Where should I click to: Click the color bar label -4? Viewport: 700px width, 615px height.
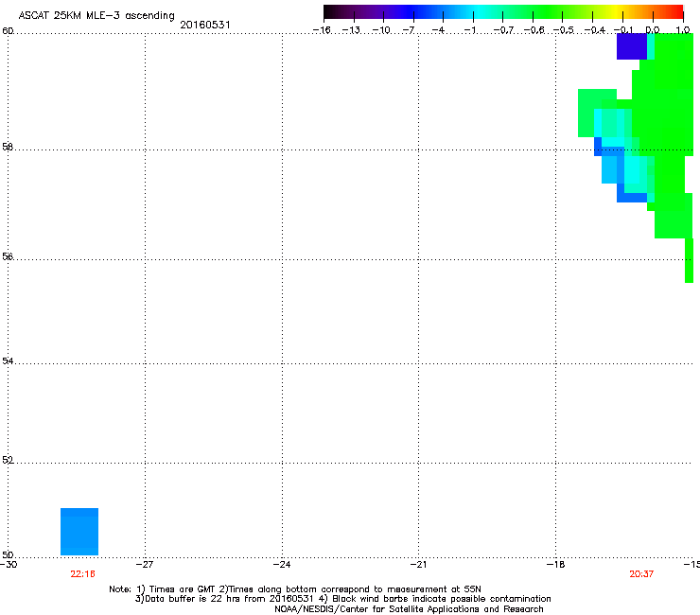[438, 30]
